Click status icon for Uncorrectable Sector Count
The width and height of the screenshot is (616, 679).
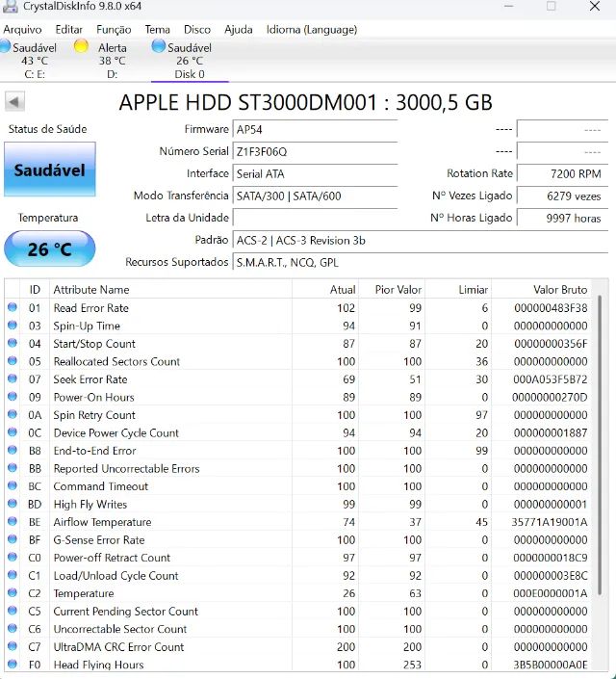coord(13,628)
